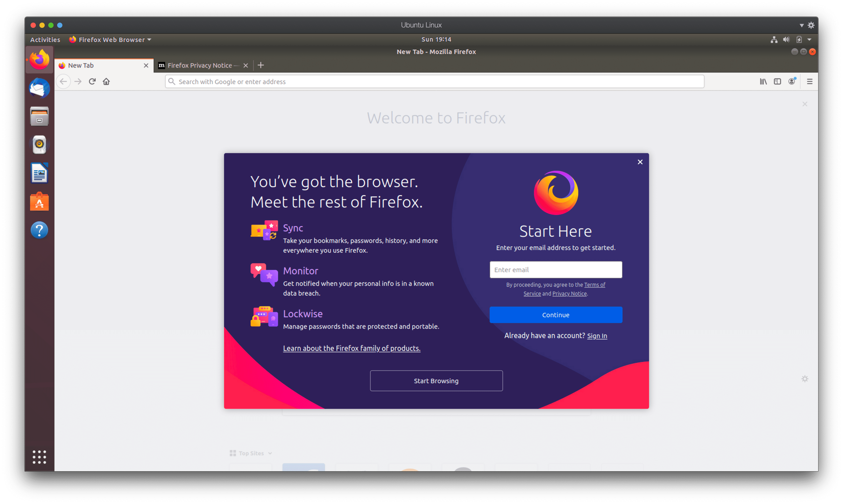Focus the Enter email field
This screenshot has height=504, width=843.
(556, 270)
